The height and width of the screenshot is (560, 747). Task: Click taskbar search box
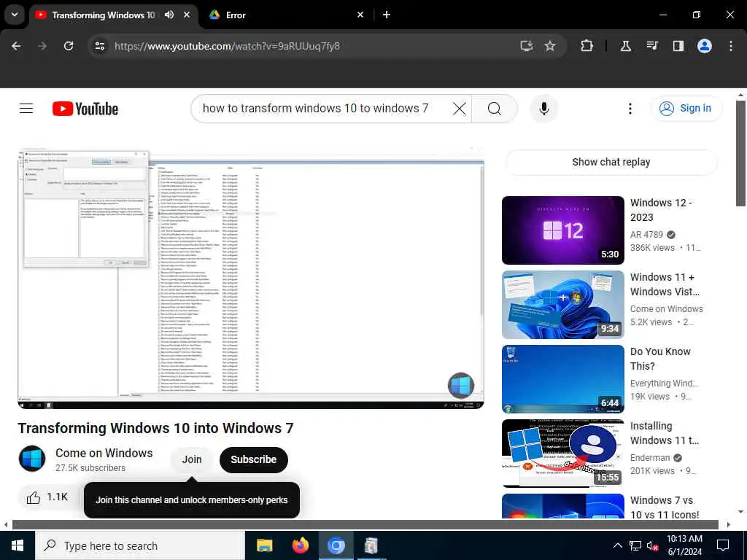coord(140,545)
